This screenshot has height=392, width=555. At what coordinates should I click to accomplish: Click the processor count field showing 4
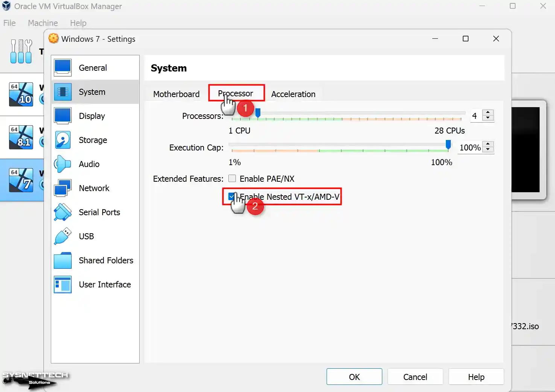pyautogui.click(x=476, y=115)
